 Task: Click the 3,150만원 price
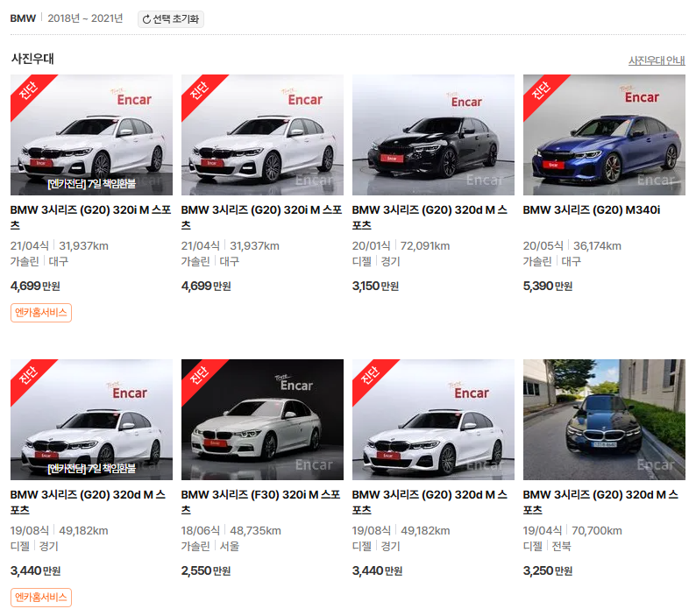[375, 286]
